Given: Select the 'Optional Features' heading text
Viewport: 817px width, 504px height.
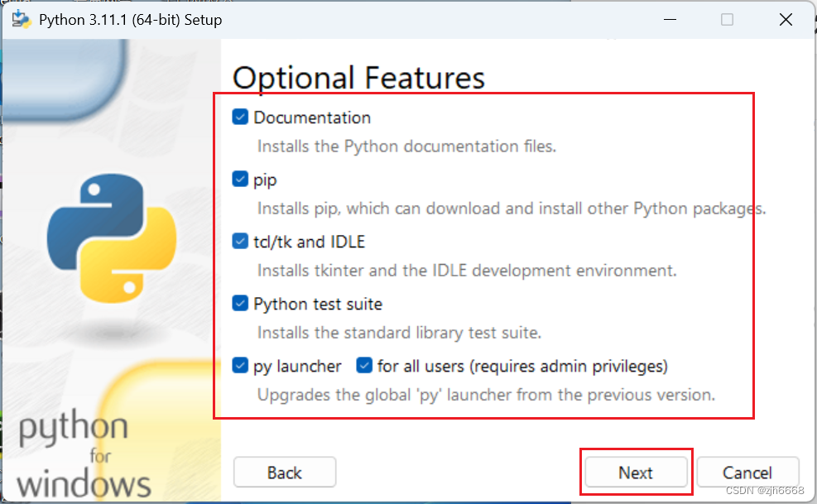Looking at the screenshot, I should (x=358, y=77).
